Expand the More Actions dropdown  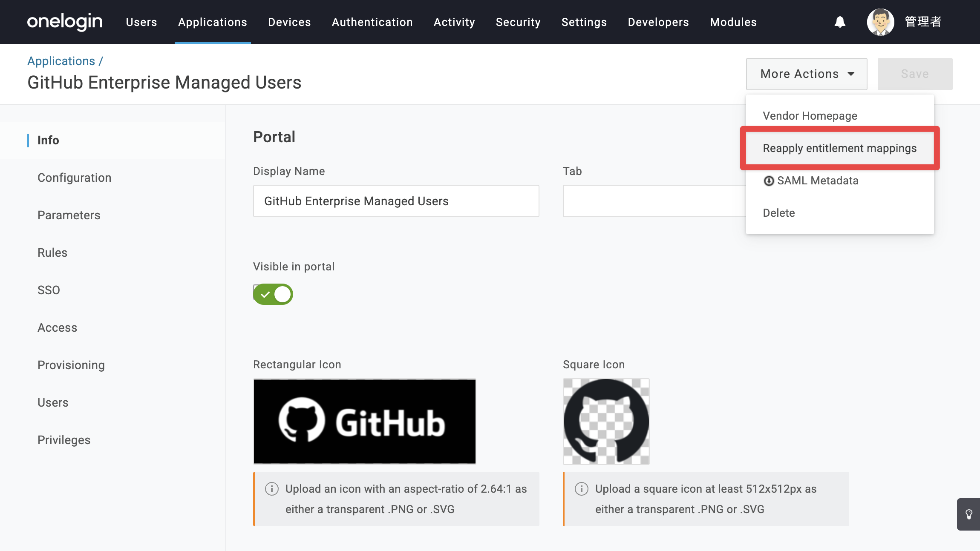pyautogui.click(x=807, y=74)
